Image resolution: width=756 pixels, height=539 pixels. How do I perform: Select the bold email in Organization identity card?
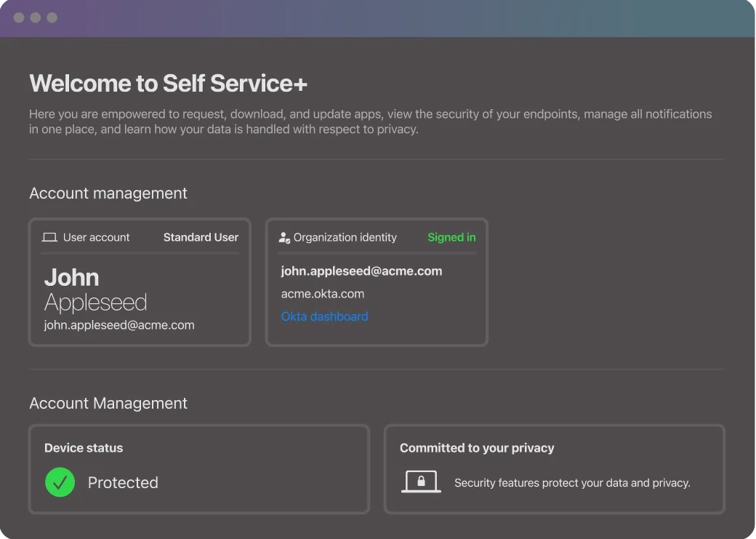pyautogui.click(x=361, y=271)
